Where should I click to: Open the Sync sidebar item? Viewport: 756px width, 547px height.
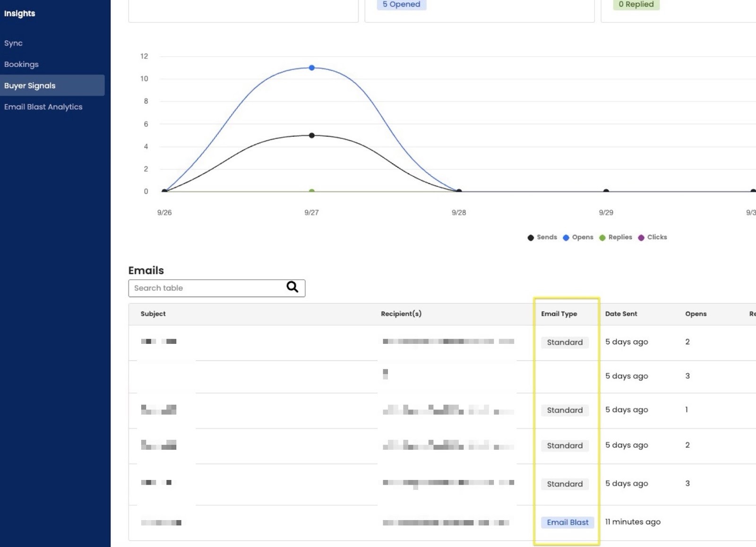point(13,43)
